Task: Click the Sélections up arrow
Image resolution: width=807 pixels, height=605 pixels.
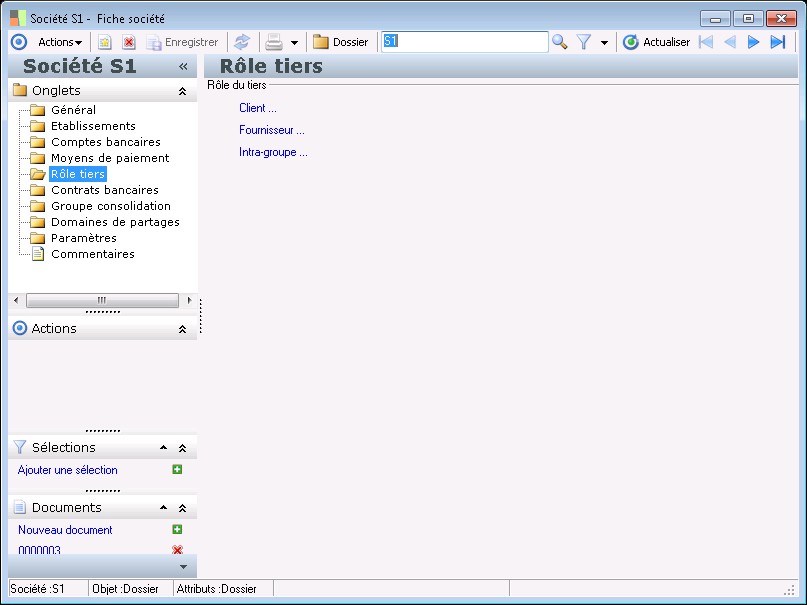Action: pos(163,448)
